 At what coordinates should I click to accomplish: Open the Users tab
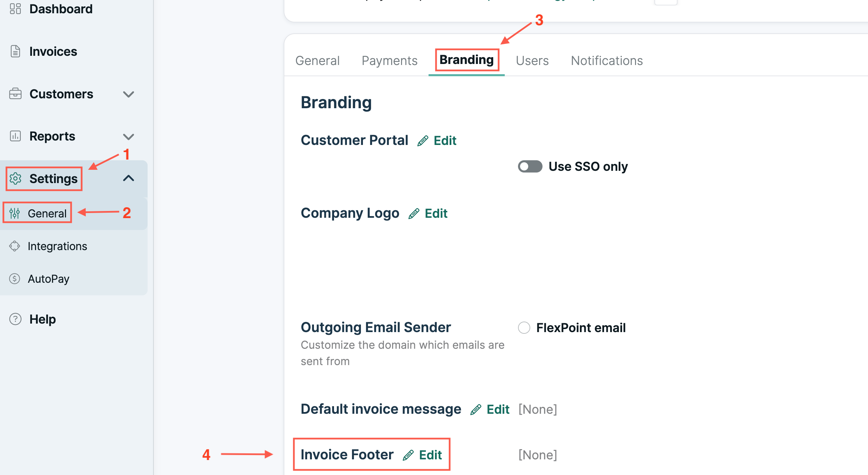tap(532, 61)
